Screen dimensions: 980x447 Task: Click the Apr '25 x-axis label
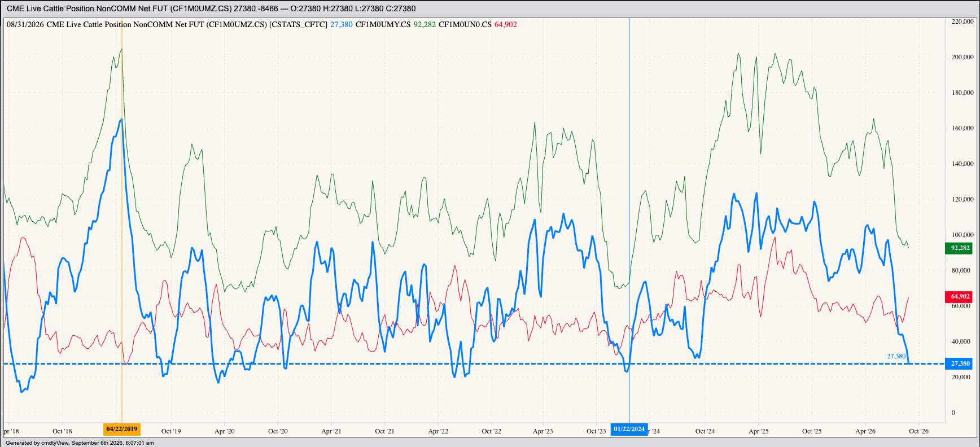tap(759, 431)
